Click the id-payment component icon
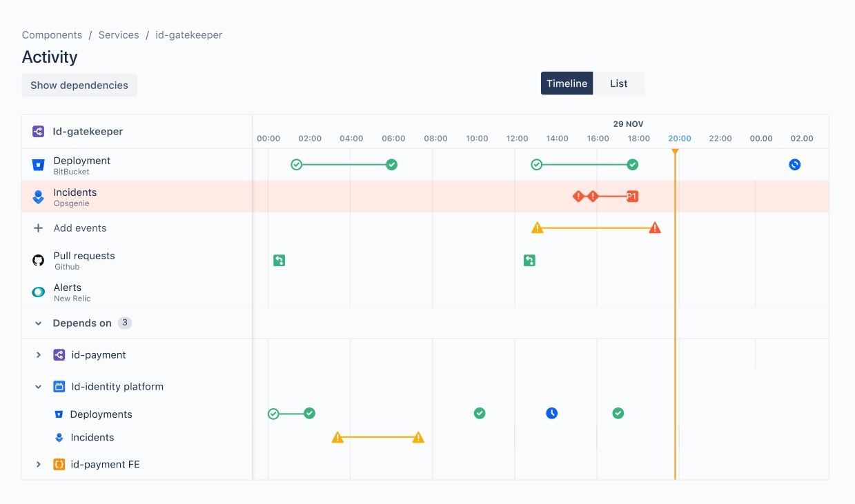Screen dimensions: 855x504 point(58,354)
